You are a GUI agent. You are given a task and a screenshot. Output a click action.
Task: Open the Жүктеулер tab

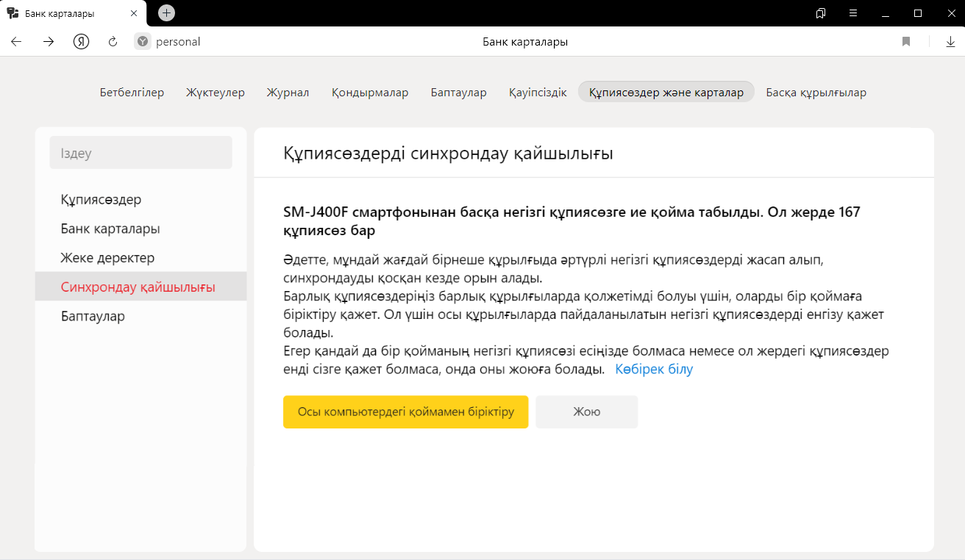pyautogui.click(x=215, y=93)
